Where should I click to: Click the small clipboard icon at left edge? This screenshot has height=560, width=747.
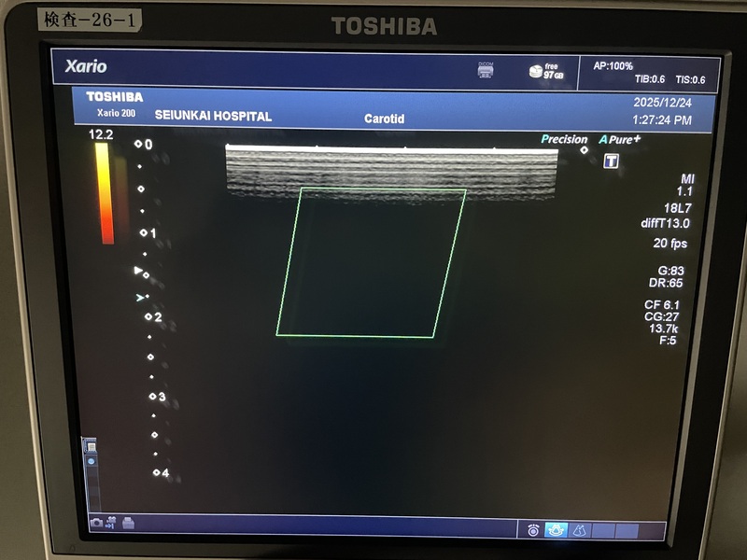coord(91,446)
